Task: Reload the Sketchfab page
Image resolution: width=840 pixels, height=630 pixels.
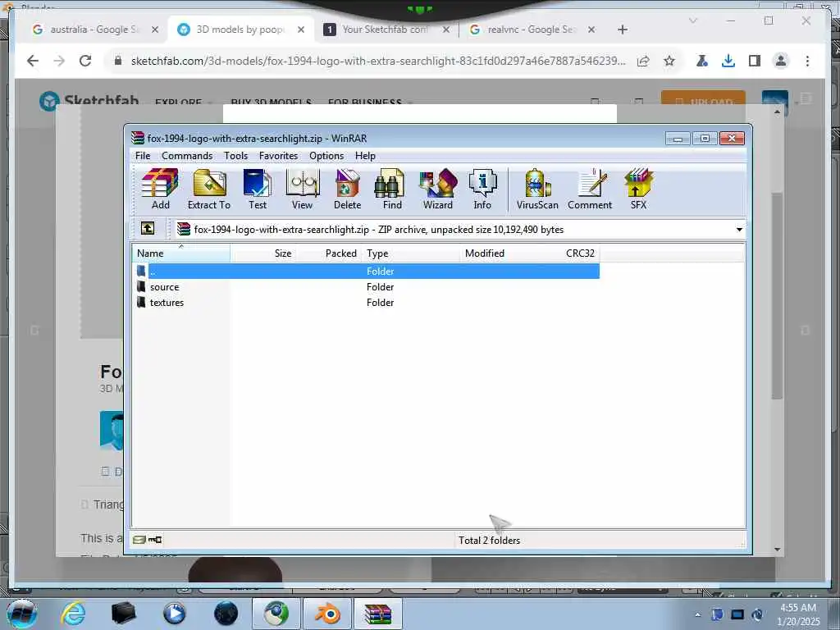Action: (x=85, y=61)
